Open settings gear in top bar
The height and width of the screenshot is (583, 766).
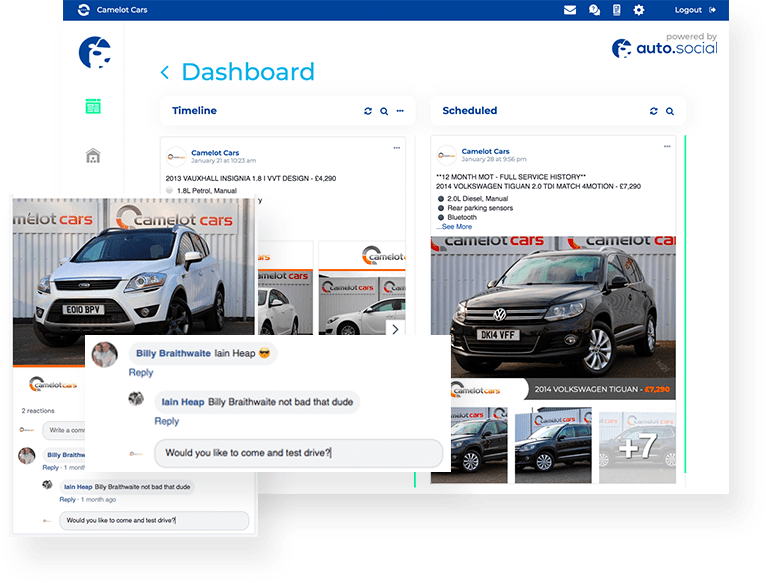(638, 10)
